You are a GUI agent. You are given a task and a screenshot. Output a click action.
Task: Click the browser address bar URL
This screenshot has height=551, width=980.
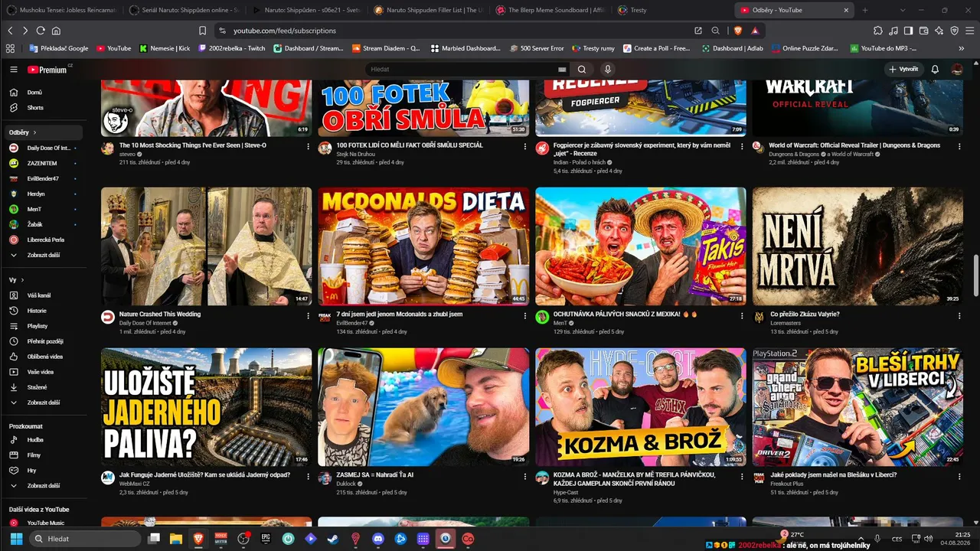[x=285, y=31]
